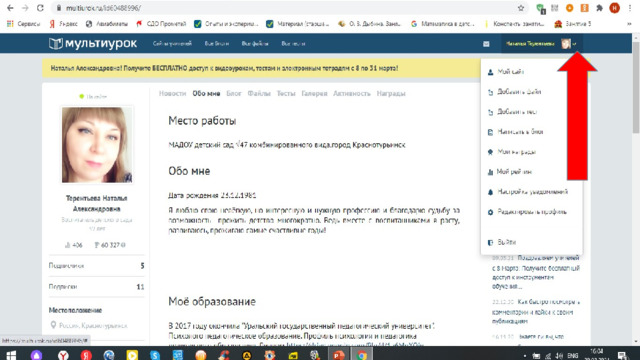Open Skype from the taskbar

coord(155,355)
